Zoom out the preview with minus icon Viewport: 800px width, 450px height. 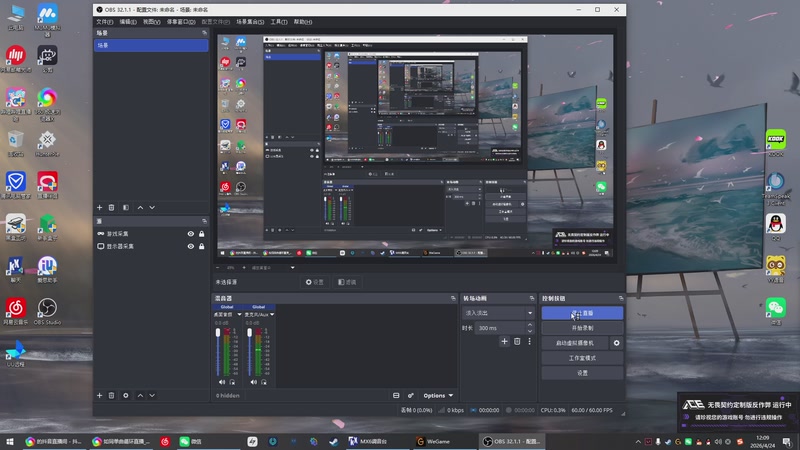pyautogui.click(x=218, y=267)
